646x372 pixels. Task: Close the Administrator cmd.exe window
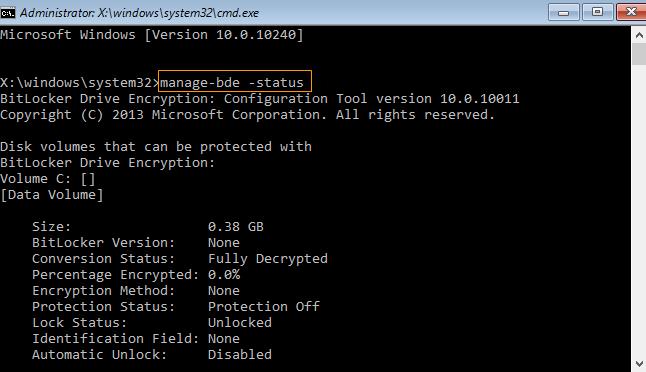pyautogui.click(x=631, y=12)
